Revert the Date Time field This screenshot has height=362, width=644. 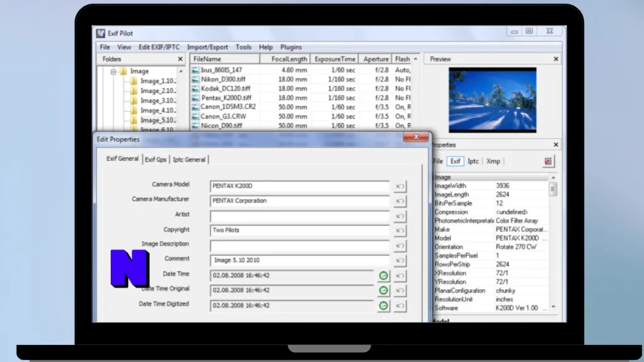point(399,276)
